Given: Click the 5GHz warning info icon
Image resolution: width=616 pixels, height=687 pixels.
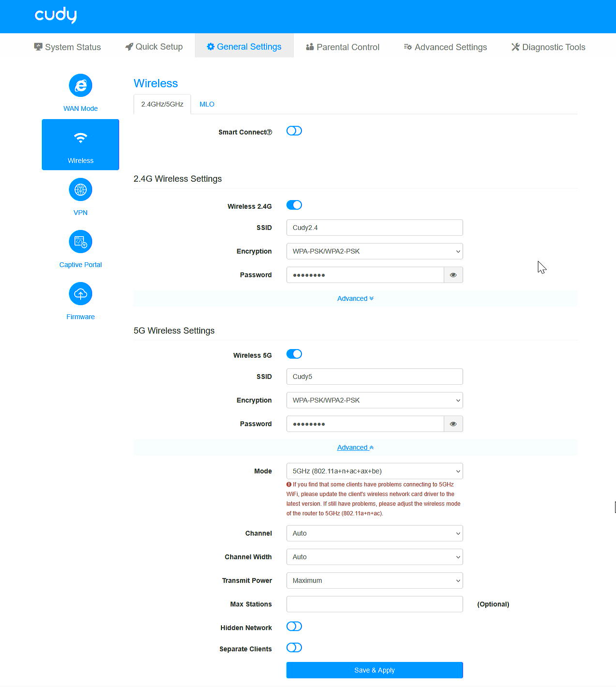Looking at the screenshot, I should pos(289,485).
